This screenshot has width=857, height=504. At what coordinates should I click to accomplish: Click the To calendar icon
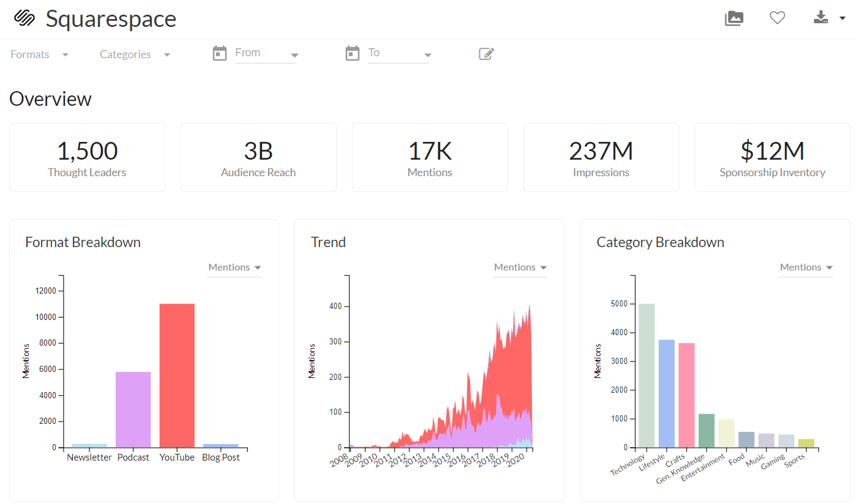[x=353, y=54]
